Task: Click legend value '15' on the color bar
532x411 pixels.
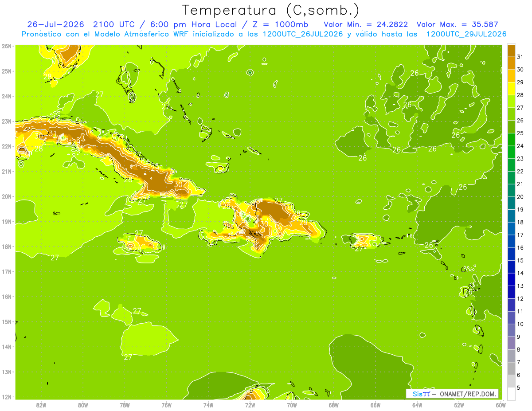Action: click(520, 260)
